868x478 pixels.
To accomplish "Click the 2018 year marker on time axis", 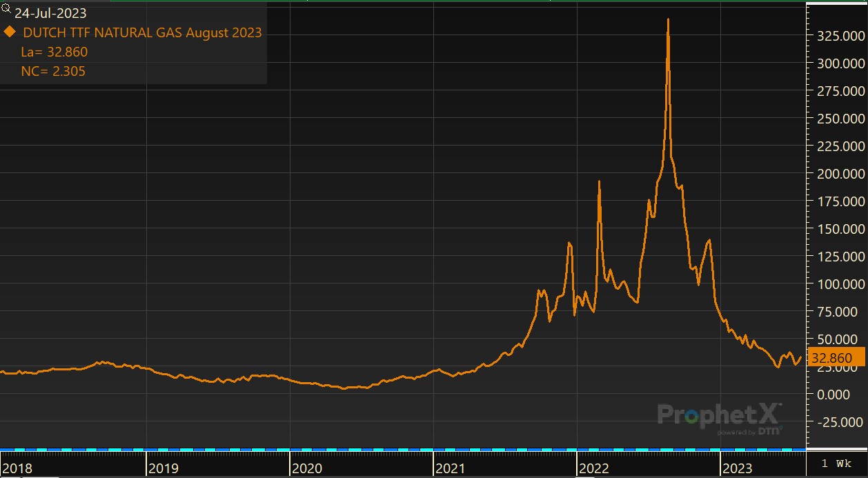I will point(17,468).
